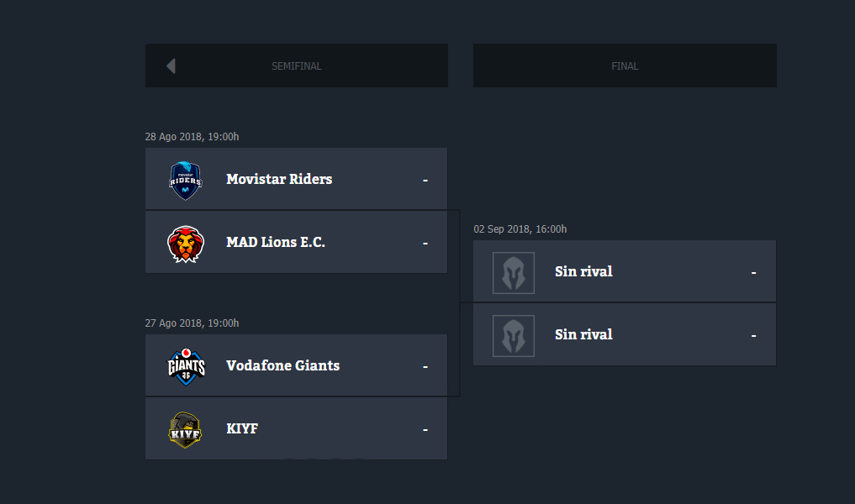Click the MAD Lions E.C. lion logo
This screenshot has width=855, height=504.
[x=186, y=244]
